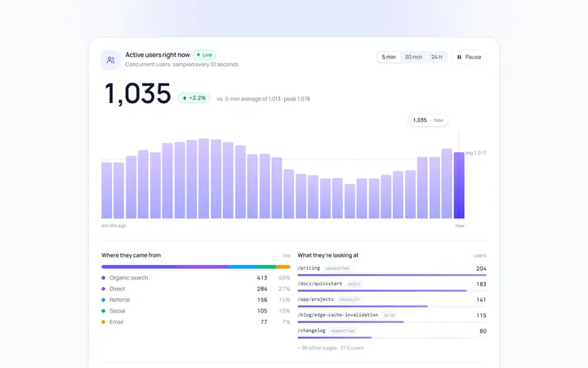Click the 'Where they came from' heading
This screenshot has height=368, width=588.
pos(131,255)
